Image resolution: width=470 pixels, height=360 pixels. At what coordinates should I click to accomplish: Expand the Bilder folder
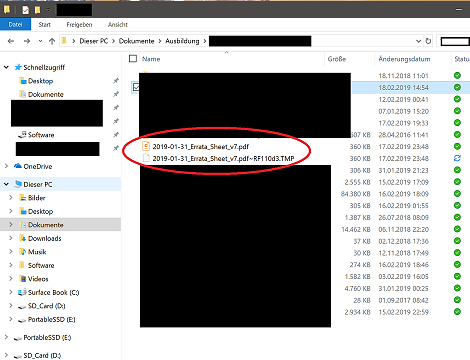tap(11, 198)
